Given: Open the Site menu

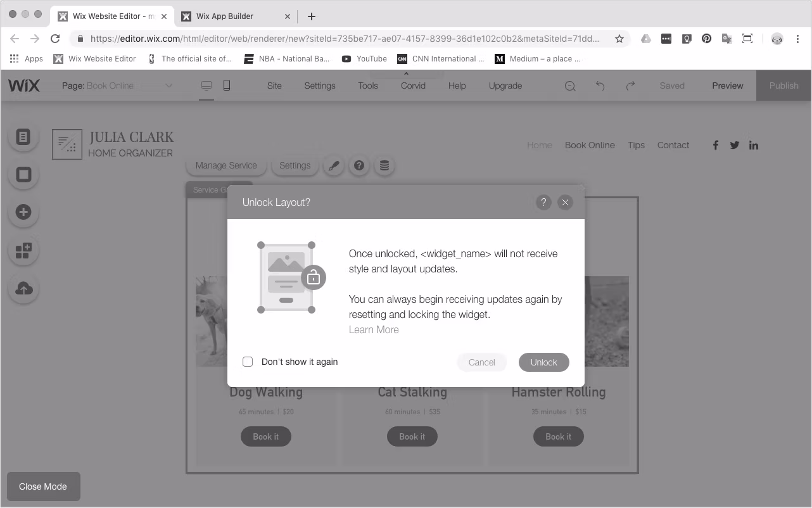Looking at the screenshot, I should pyautogui.click(x=274, y=86).
